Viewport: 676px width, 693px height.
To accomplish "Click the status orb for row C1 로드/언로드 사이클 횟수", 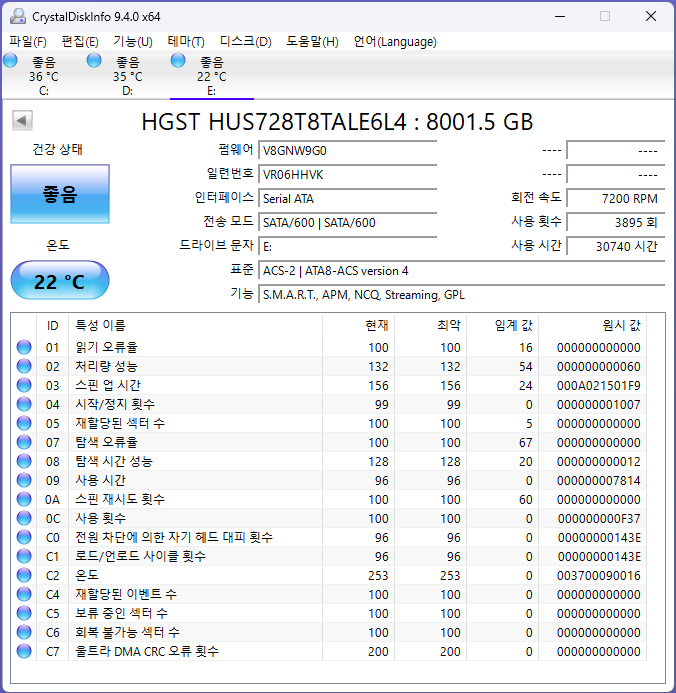I will pyautogui.click(x=24, y=556).
